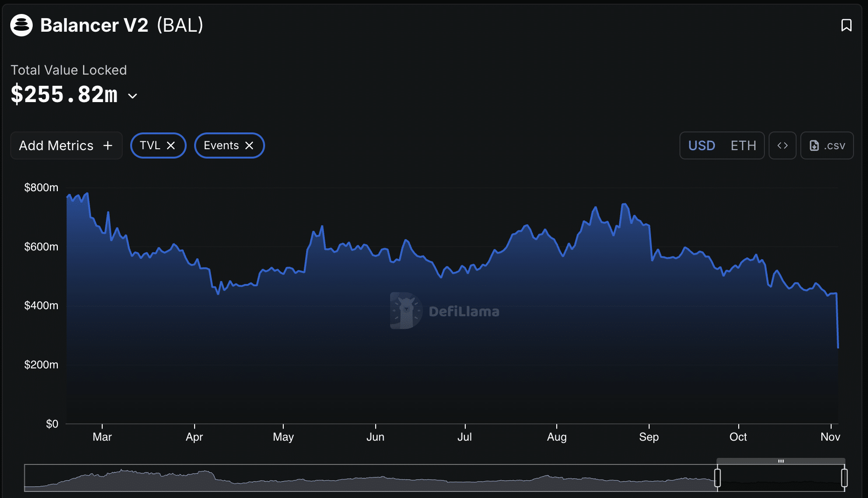Screen dimensions: 868x498
Task: Click the early peak in overview minimap
Action: pos(122,472)
